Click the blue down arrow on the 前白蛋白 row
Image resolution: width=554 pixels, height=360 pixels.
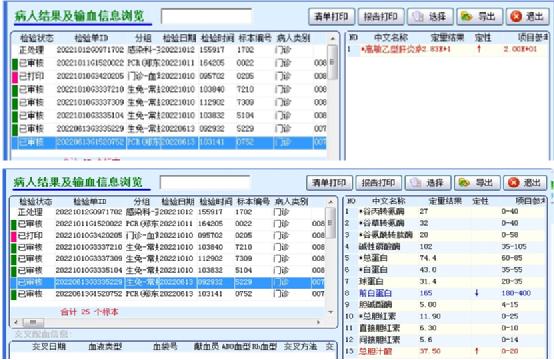(477, 293)
